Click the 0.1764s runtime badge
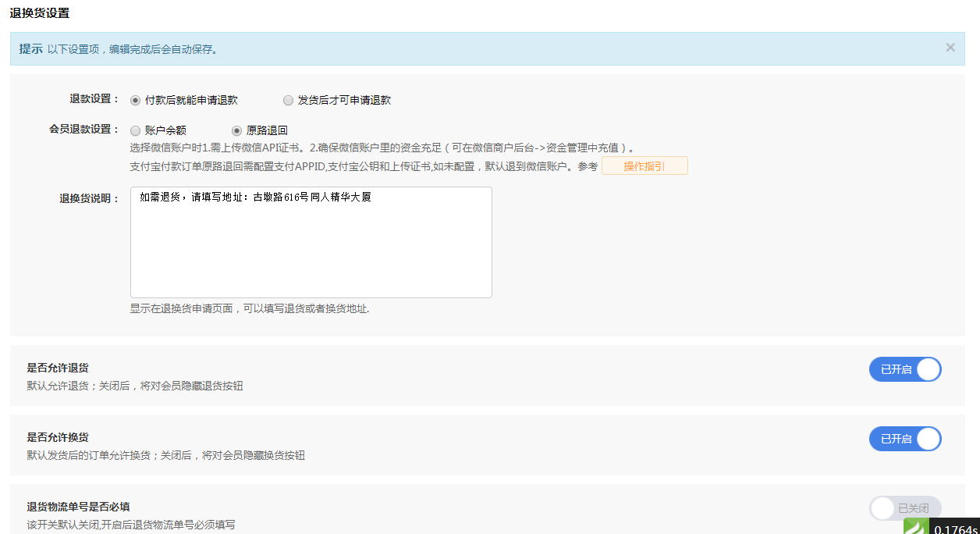Viewport: 980px width, 534px height. (955, 529)
